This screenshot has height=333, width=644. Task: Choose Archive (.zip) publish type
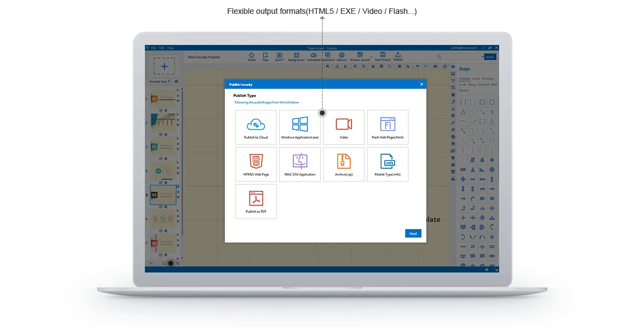tap(344, 164)
